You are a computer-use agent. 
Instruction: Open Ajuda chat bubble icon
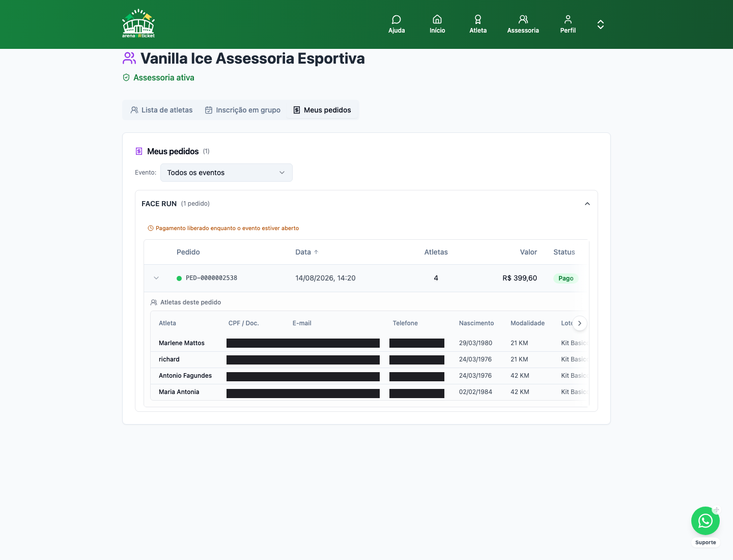point(397,19)
